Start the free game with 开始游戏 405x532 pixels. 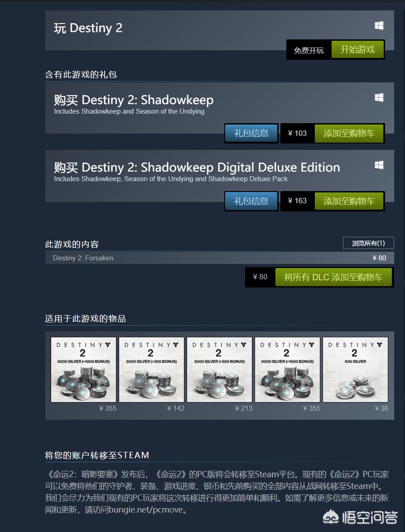(357, 49)
